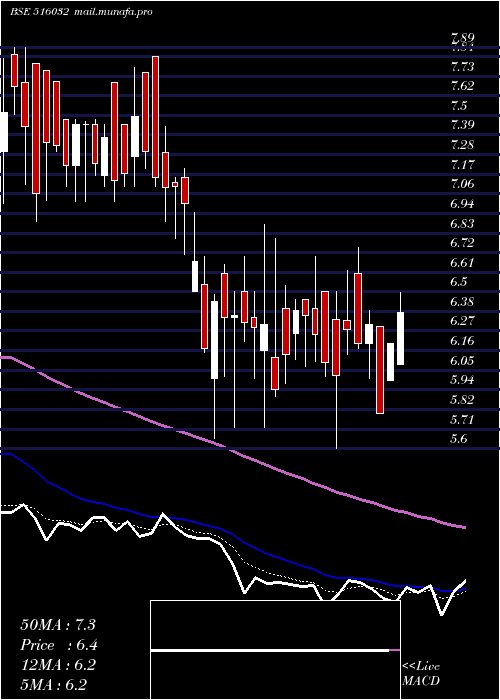Click the 6.83 price axis label
The image size is (500, 700).
[x=462, y=223]
